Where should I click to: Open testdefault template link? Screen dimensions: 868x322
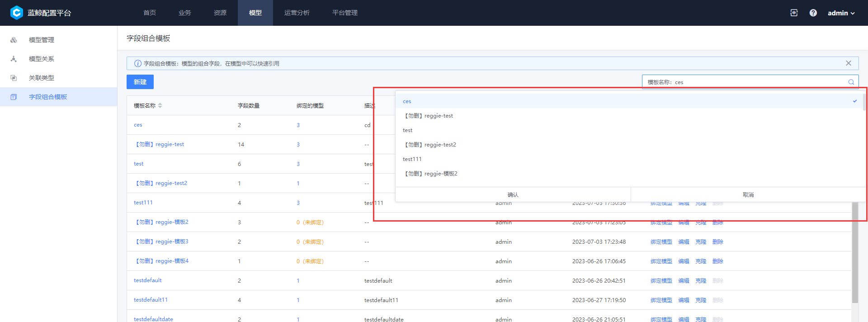click(148, 280)
